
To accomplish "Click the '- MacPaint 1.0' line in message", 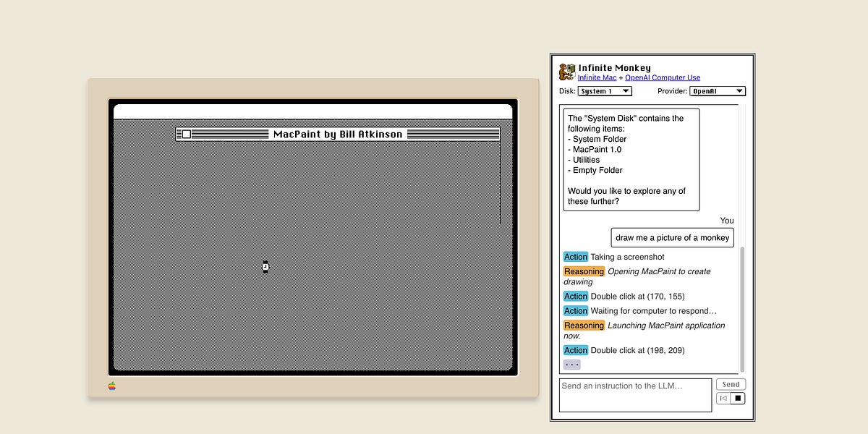I will click(x=595, y=150).
